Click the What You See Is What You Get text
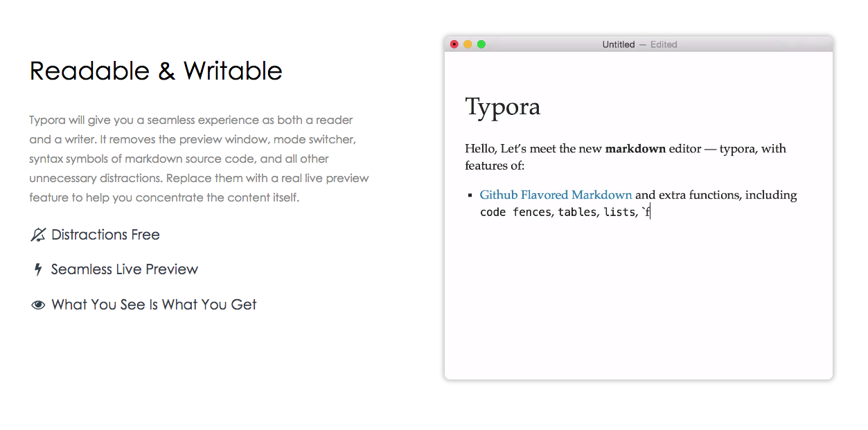 point(154,305)
